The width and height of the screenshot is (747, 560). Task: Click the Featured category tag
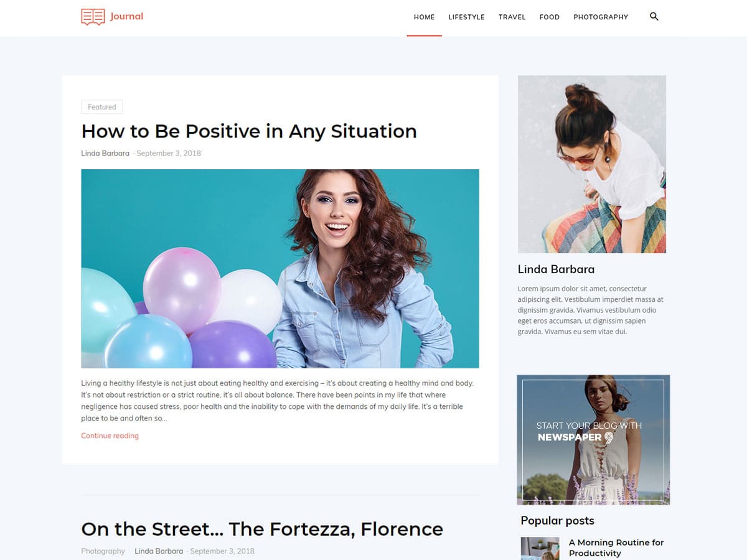tap(102, 107)
